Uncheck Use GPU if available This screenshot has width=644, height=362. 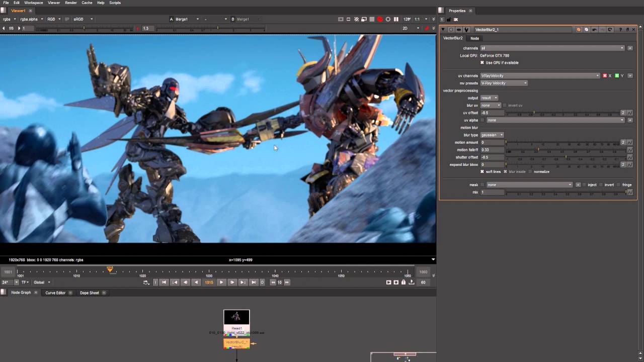[x=482, y=63]
